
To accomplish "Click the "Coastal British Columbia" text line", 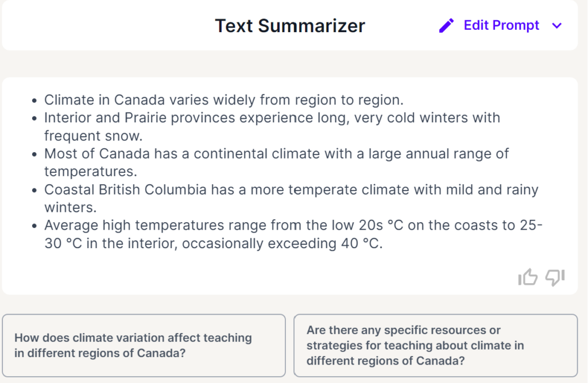I will point(292,189).
